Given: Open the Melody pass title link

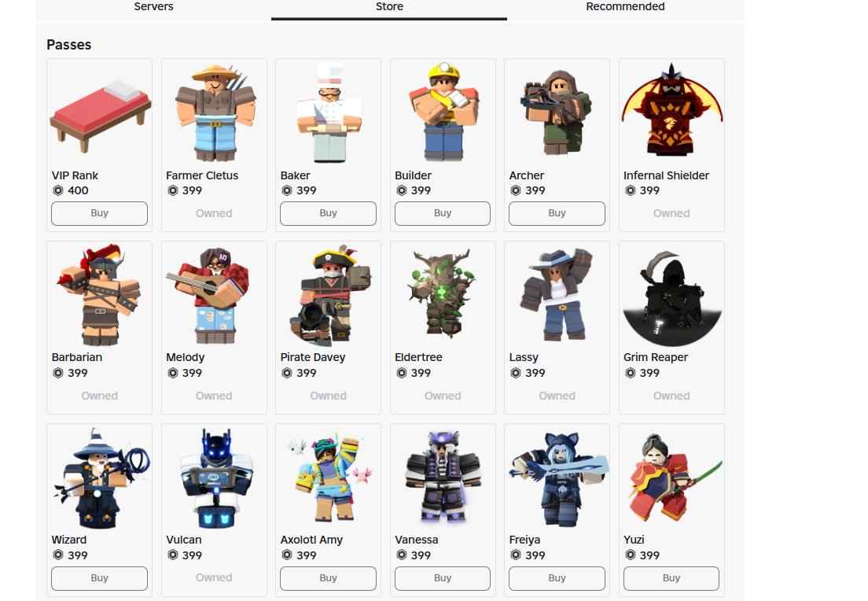Looking at the screenshot, I should tap(186, 357).
